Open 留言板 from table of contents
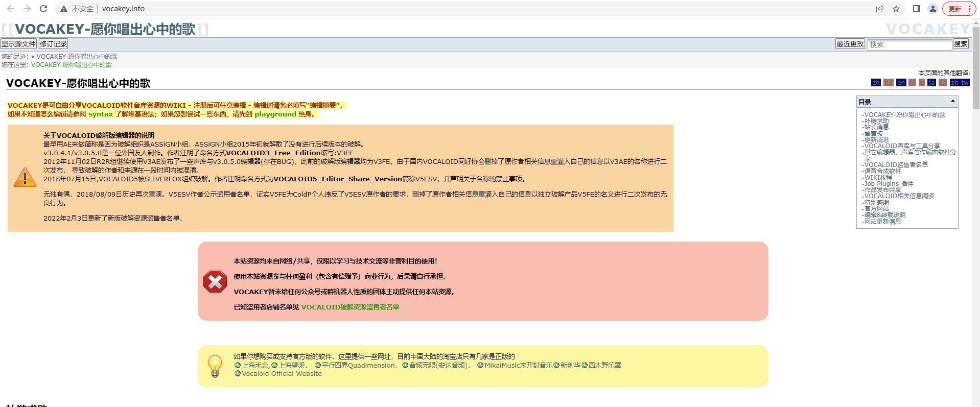Image resolution: width=980 pixels, height=407 pixels. click(x=873, y=134)
